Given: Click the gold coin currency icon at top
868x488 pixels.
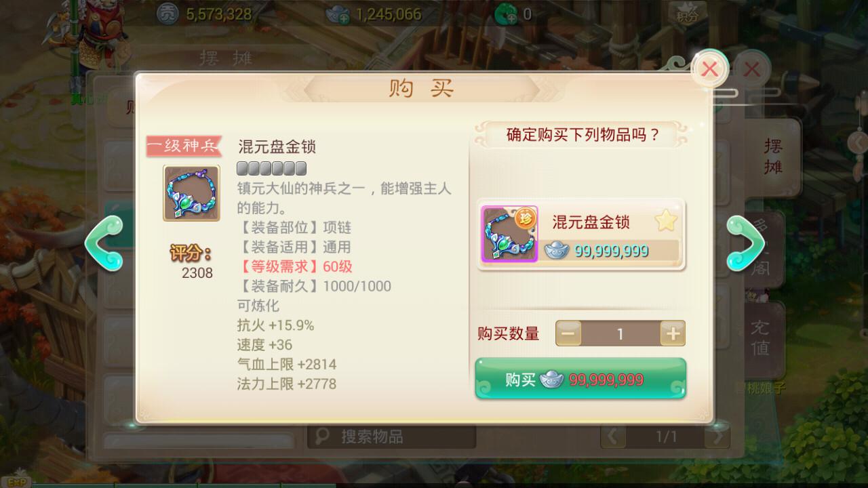Looking at the screenshot, I should click(167, 13).
